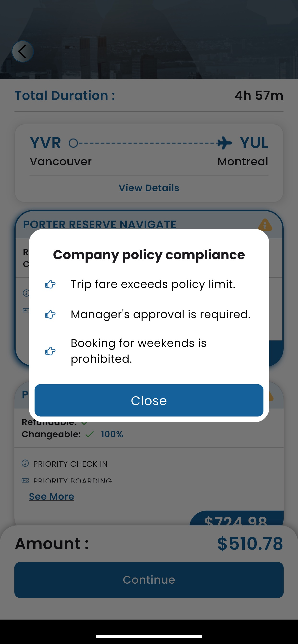Viewport: 298px width, 644px height.
Task: Close the company policy compliance dialog
Action: click(x=149, y=400)
